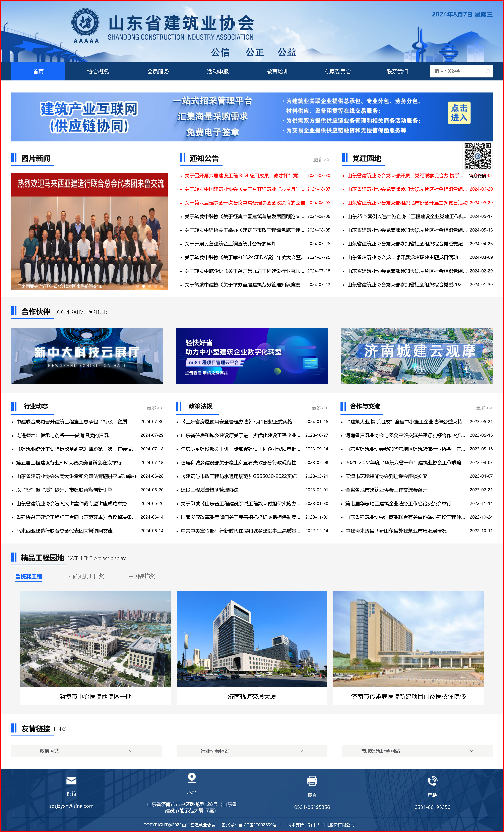Click the address location pin icon

pos(191,777)
